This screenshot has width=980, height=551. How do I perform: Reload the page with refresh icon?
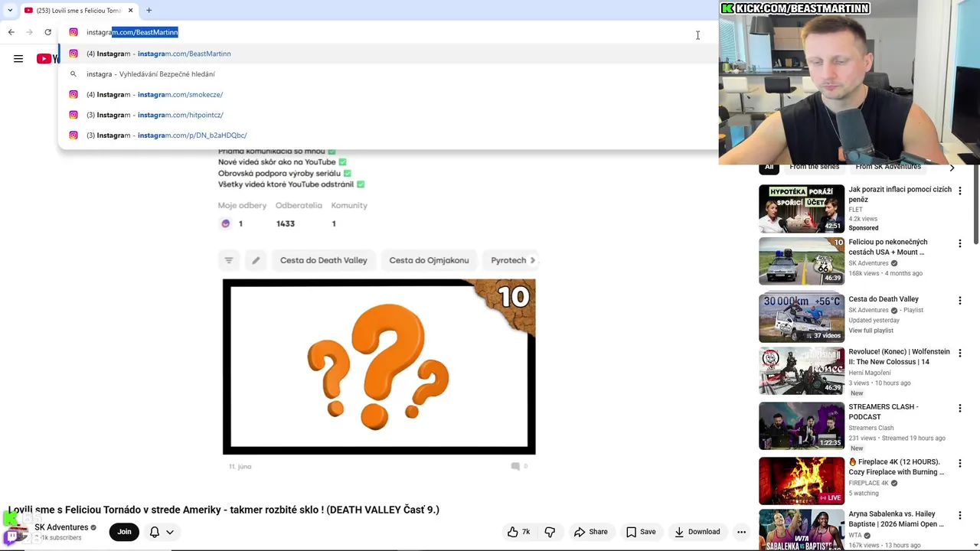point(47,32)
